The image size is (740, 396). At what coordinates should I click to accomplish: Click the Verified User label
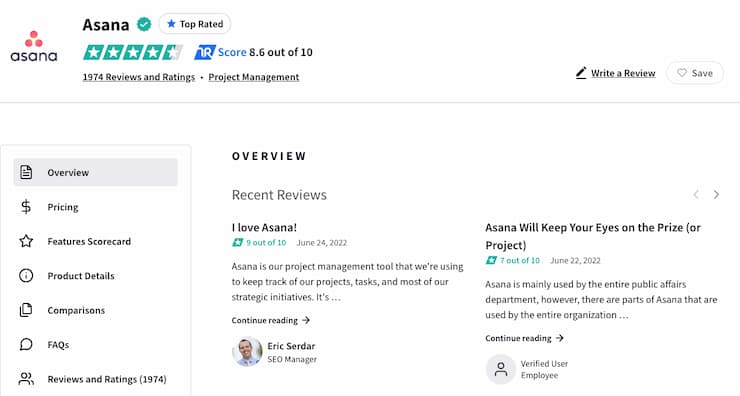click(544, 364)
